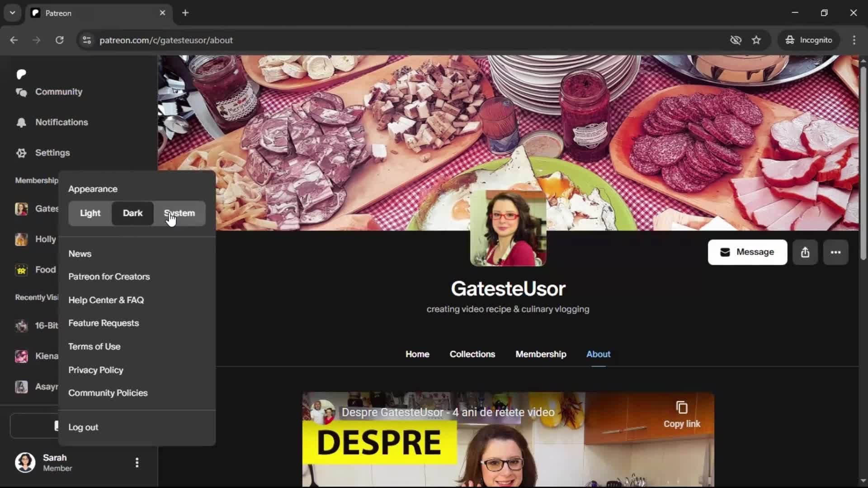Click the page vertical scrollbar
The image size is (868, 488).
pos(863,163)
